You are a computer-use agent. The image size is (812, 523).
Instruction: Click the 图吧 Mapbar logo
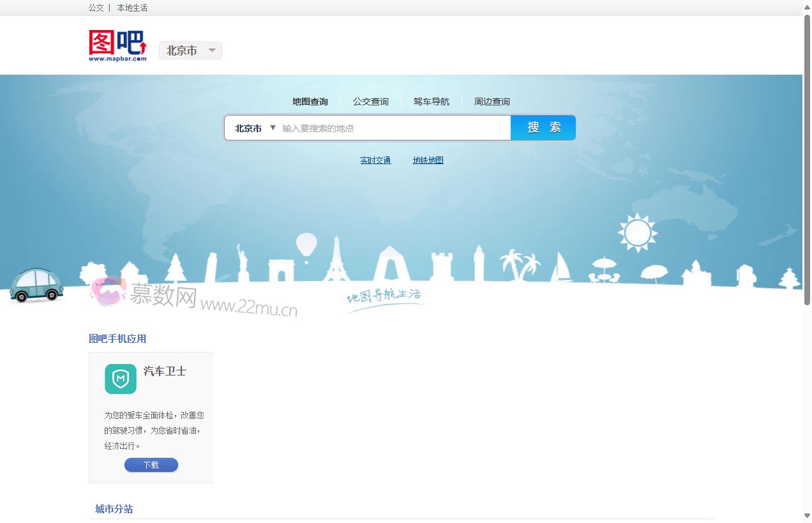point(116,45)
